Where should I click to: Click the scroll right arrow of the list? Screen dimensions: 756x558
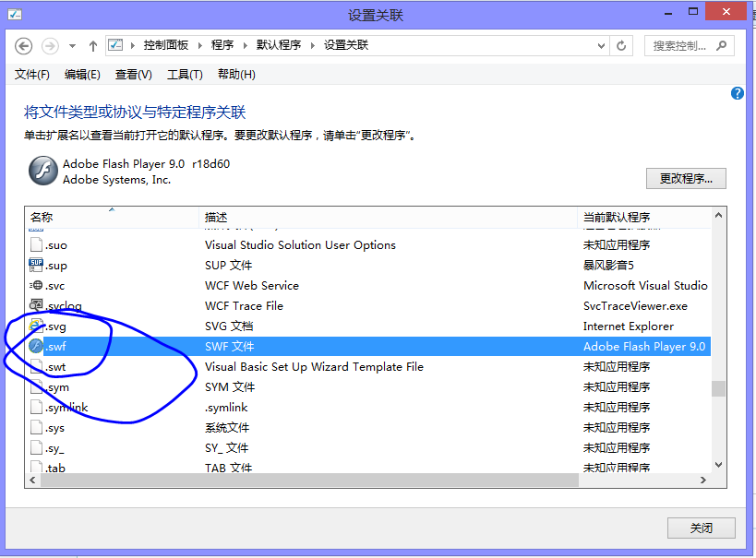(703, 480)
